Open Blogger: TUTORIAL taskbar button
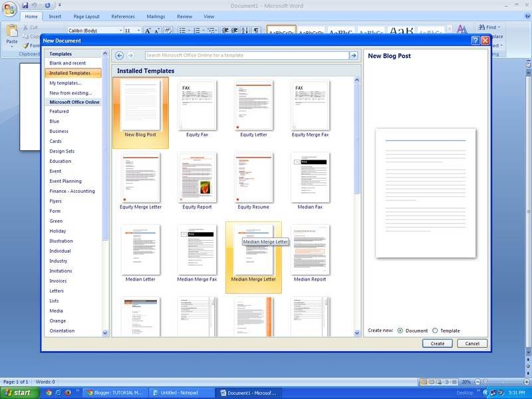The width and height of the screenshot is (532, 399). pyautogui.click(x=116, y=393)
